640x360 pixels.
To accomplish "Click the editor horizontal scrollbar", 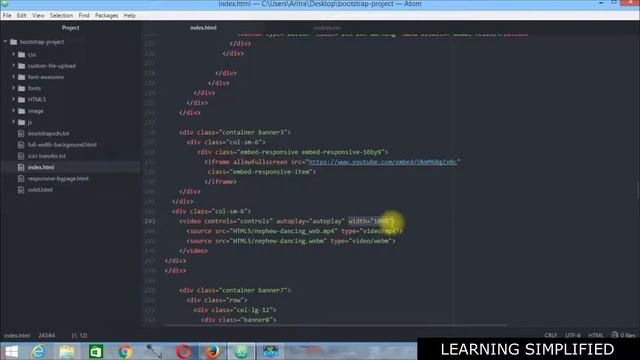I will click(336, 325).
